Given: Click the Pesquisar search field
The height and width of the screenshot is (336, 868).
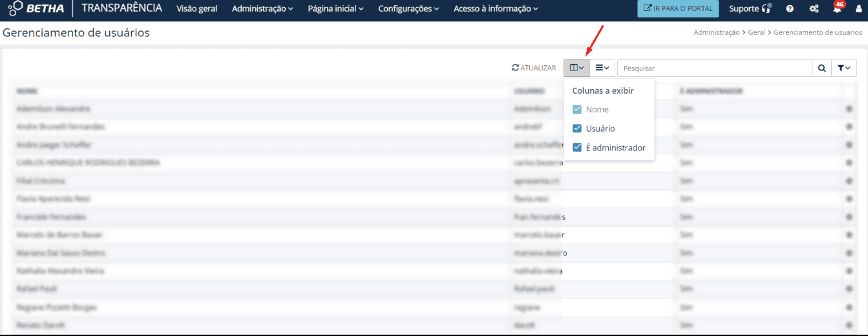Looking at the screenshot, I should tap(714, 68).
